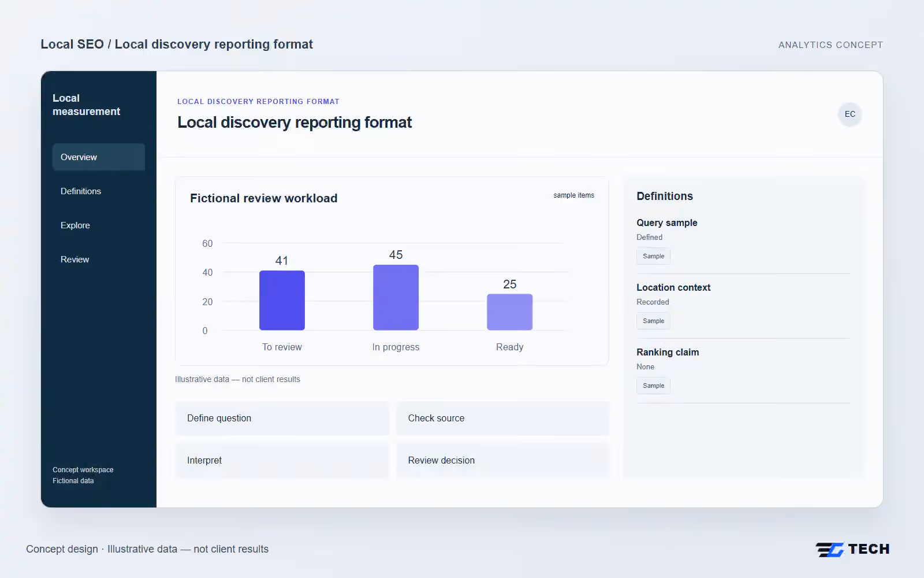The image size is (924, 578).
Task: Open the Overview sidebar item
Action: (x=99, y=157)
